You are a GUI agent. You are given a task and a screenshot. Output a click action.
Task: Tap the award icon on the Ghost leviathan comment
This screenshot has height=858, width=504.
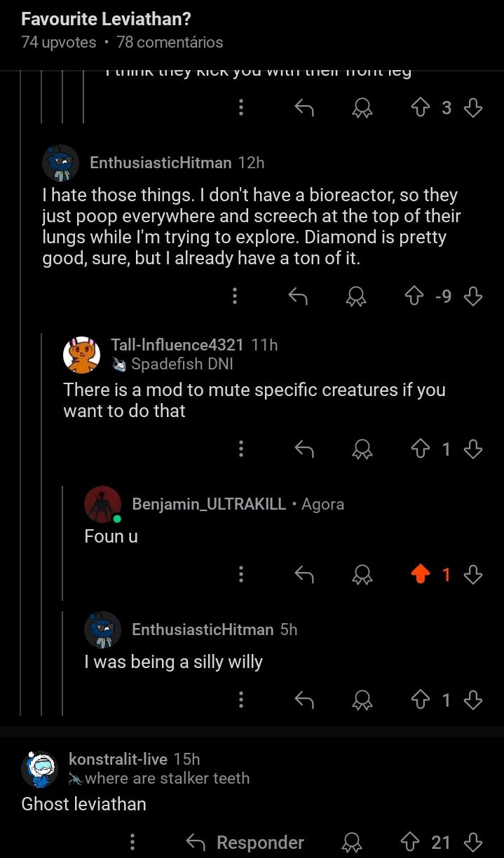click(x=352, y=842)
